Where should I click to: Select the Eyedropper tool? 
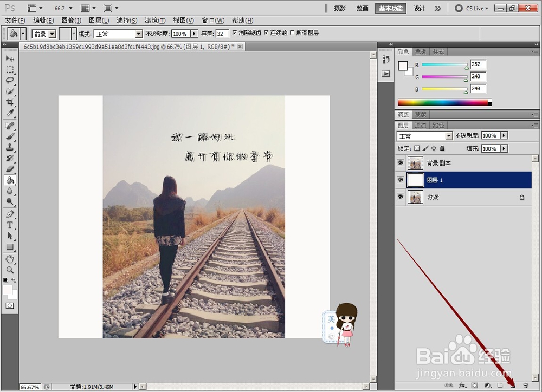(10, 113)
